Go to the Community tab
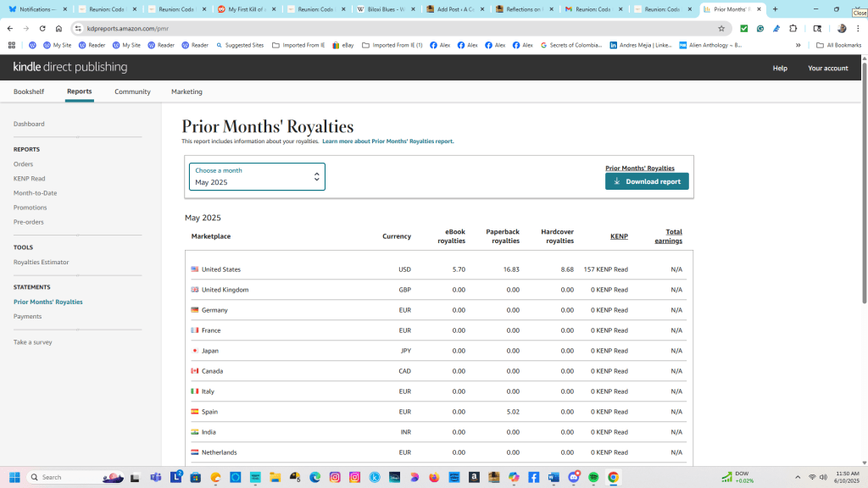The image size is (868, 488). [132, 91]
